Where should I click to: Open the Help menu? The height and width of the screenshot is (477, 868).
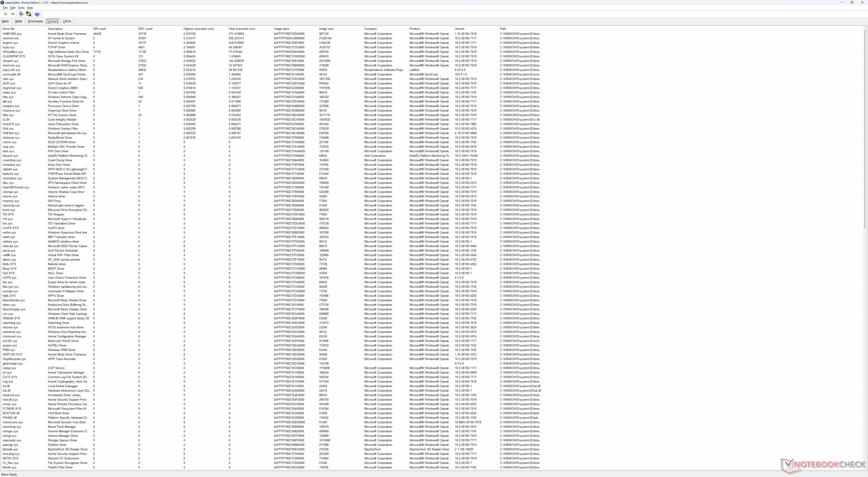pyautogui.click(x=30, y=8)
